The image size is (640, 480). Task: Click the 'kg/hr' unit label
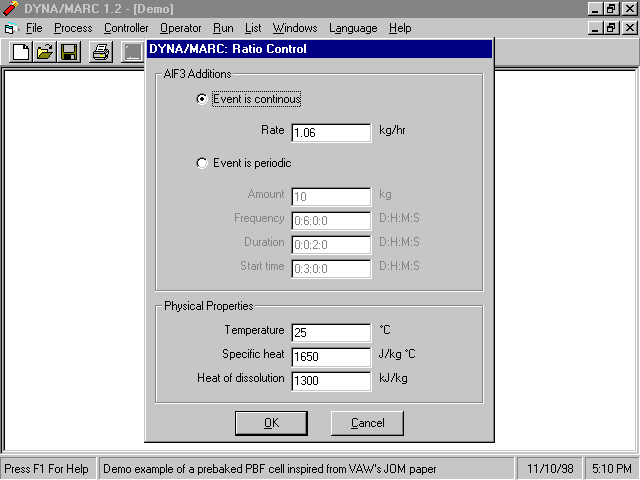pos(392,131)
